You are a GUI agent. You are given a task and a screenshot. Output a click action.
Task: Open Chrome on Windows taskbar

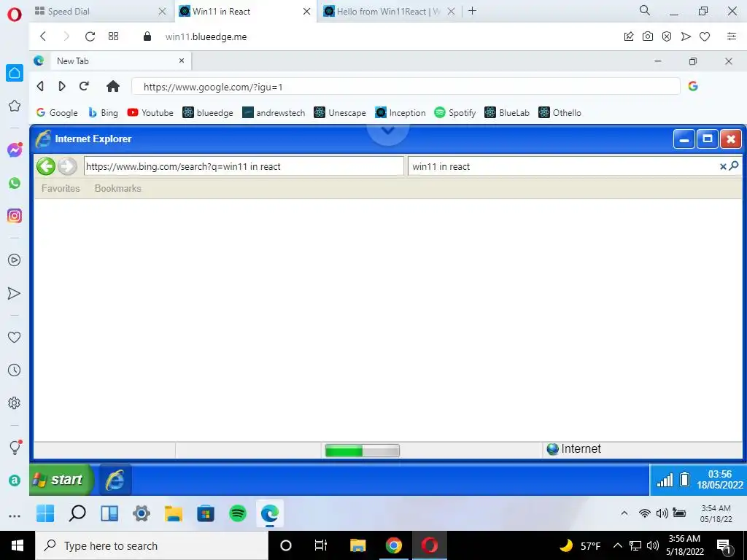[x=393, y=545]
